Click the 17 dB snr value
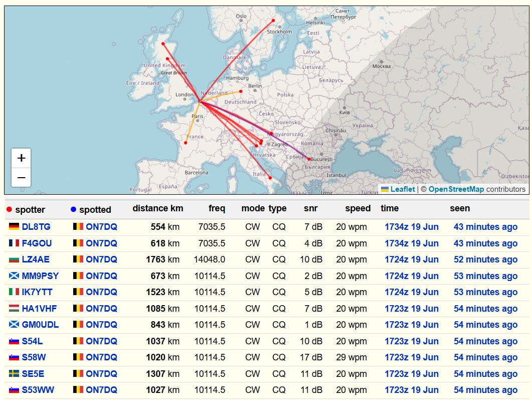This screenshot has width=532, height=400. [x=311, y=357]
